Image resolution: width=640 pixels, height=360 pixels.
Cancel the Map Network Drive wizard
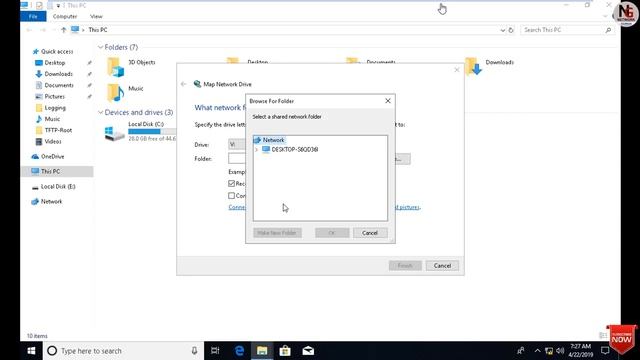click(x=442, y=266)
